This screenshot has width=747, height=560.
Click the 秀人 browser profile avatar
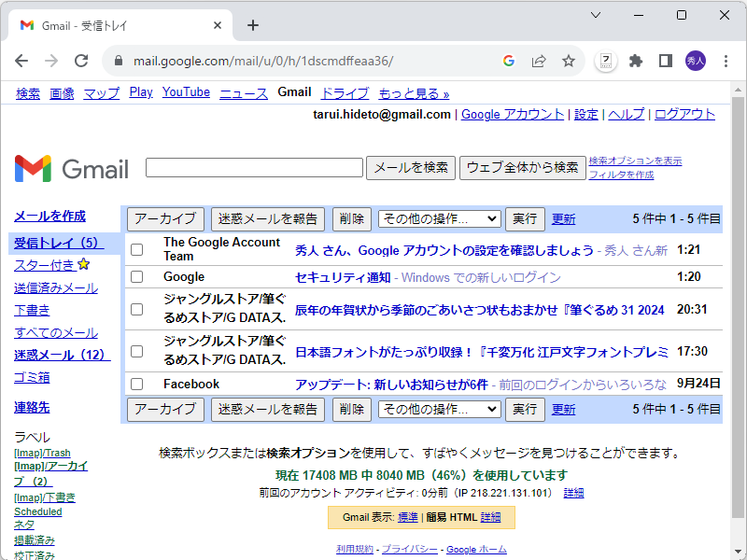[x=697, y=59]
